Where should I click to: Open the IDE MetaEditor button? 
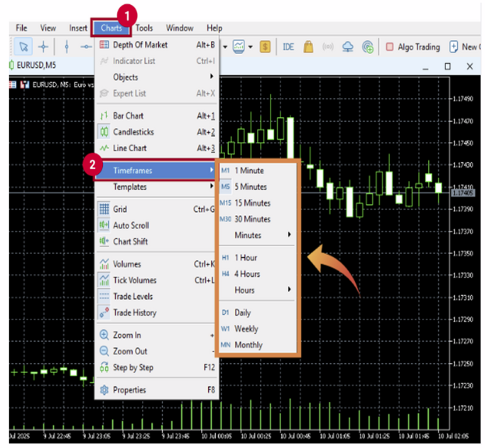point(288,47)
